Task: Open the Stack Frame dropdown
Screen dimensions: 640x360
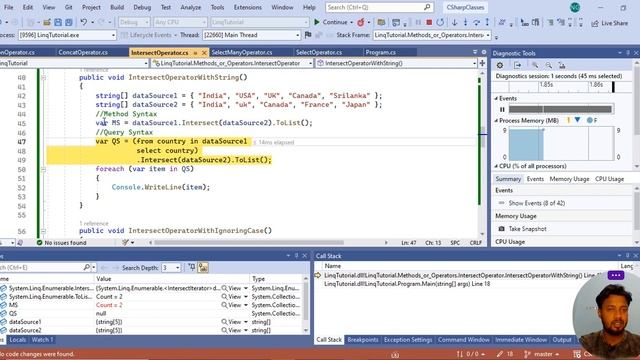Action: click(432, 36)
